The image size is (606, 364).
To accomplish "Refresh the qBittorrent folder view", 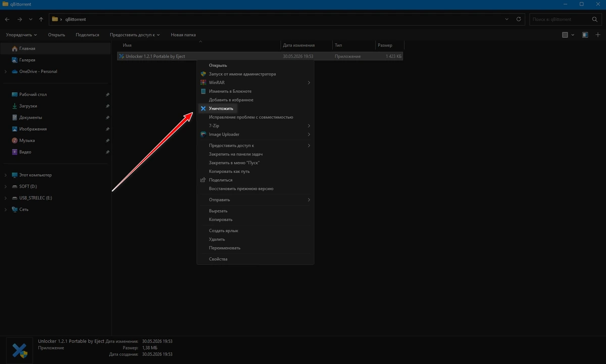I will [x=519, y=19].
